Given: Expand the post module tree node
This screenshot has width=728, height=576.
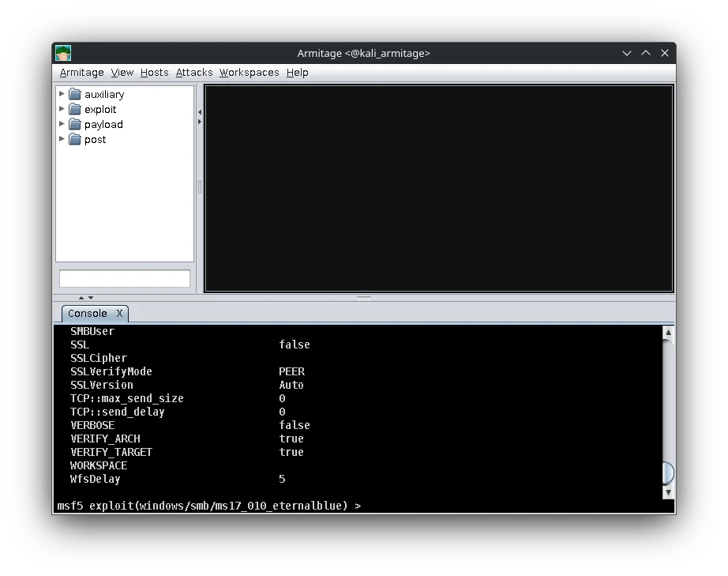Looking at the screenshot, I should (x=62, y=139).
